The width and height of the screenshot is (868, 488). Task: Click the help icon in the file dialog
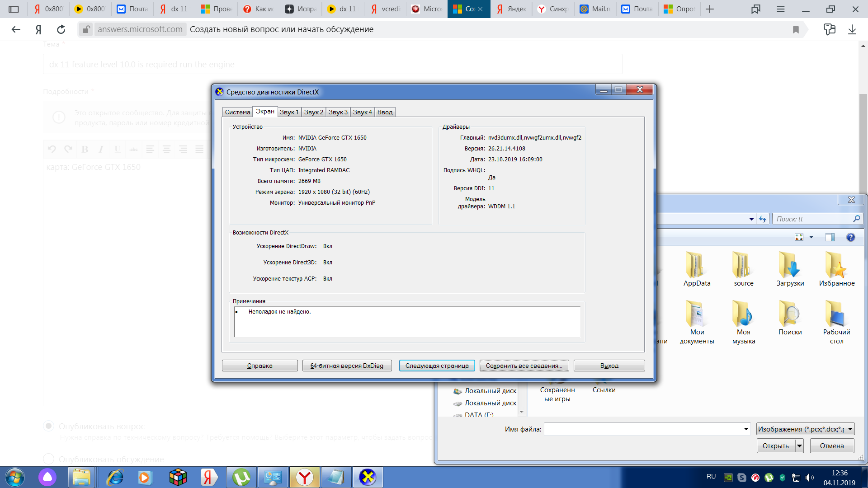pyautogui.click(x=851, y=237)
